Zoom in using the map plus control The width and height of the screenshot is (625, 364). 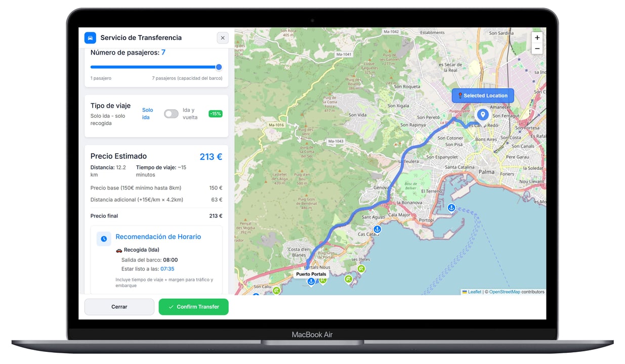coord(537,37)
